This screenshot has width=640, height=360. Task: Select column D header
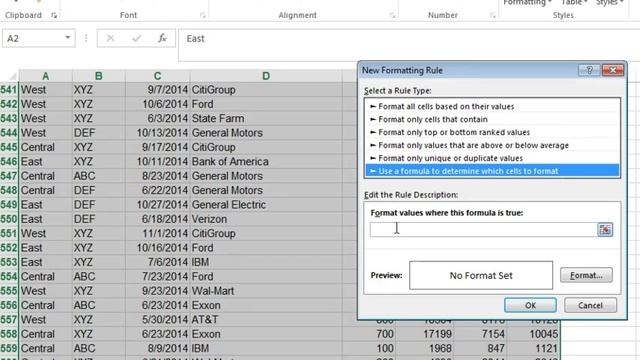266,76
